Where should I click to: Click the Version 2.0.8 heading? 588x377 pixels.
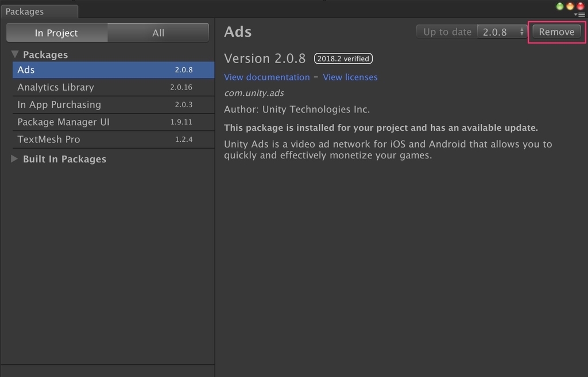(265, 59)
